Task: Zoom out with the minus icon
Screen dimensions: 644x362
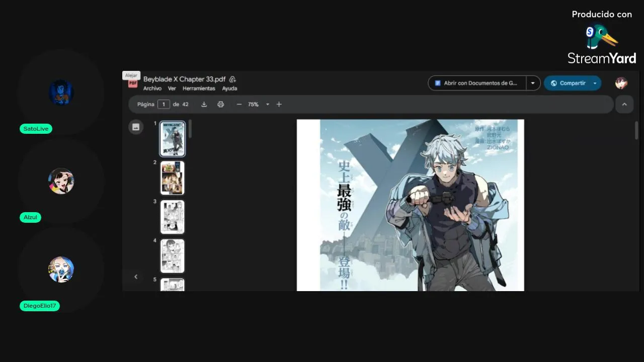Action: pos(239,104)
